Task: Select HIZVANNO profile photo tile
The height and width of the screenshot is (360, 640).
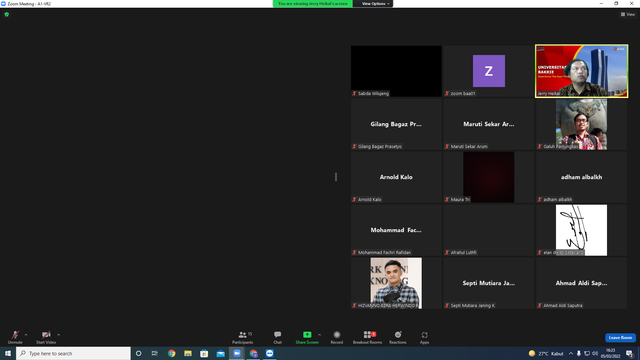Action: 396,283
